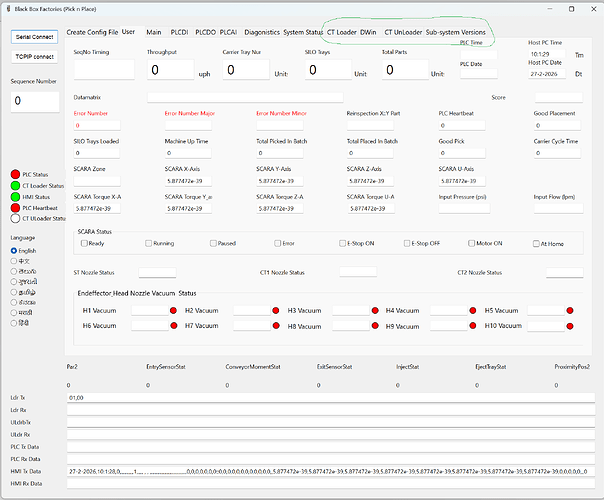Click the red PLC Status indicator
The image size is (604, 500).
pos(15,174)
